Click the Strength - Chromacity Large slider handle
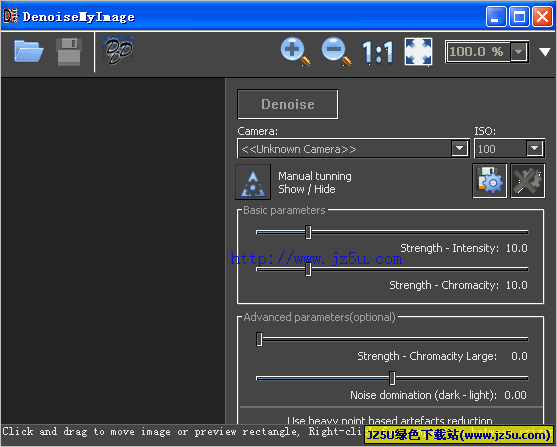The height and width of the screenshot is (447, 557). coord(259,339)
